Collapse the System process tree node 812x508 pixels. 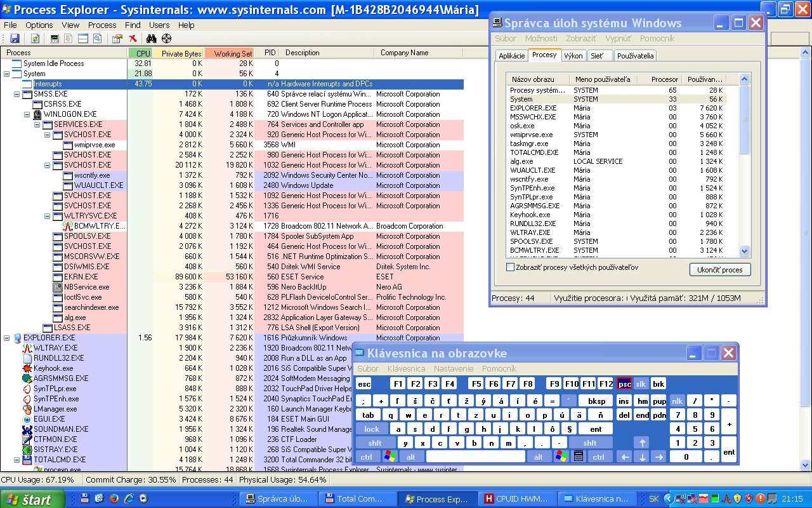point(7,74)
